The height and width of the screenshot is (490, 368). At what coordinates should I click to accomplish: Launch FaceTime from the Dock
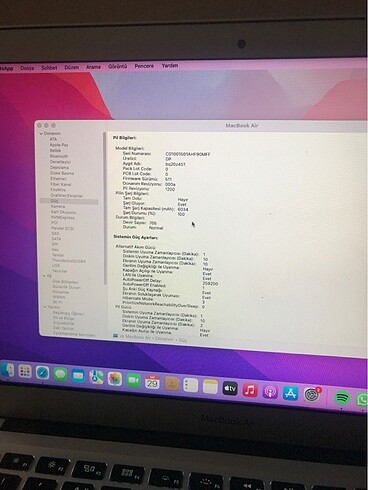pyautogui.click(x=133, y=380)
